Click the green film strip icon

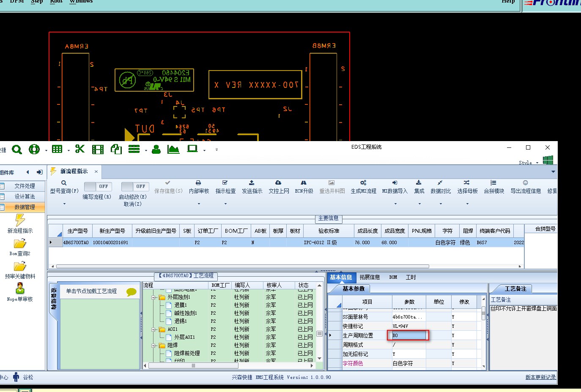tap(98, 149)
